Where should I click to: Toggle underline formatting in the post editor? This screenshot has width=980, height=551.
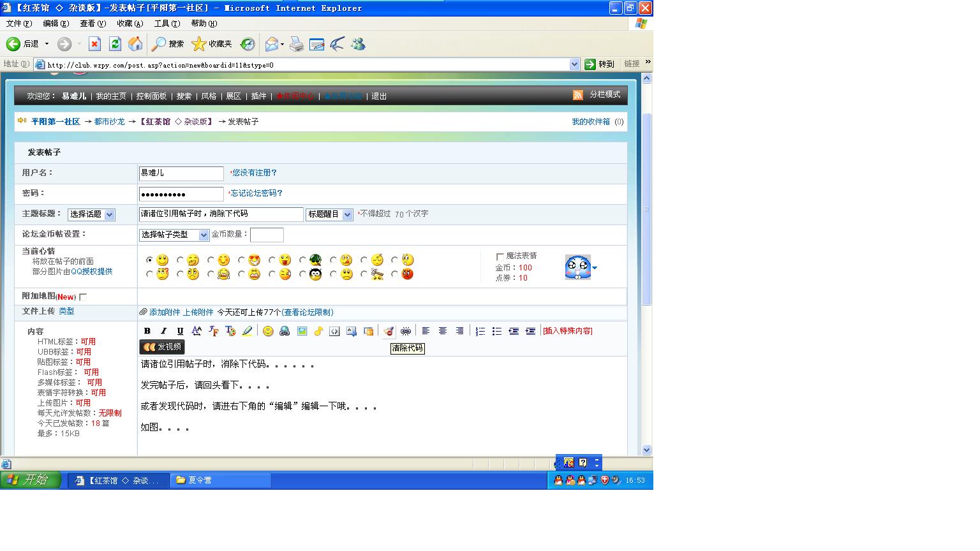click(180, 331)
